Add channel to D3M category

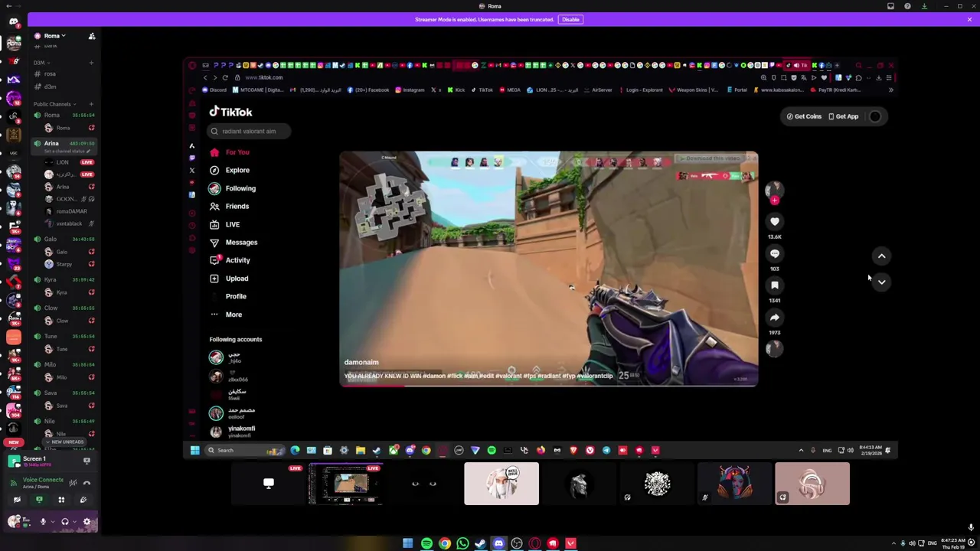(x=91, y=62)
